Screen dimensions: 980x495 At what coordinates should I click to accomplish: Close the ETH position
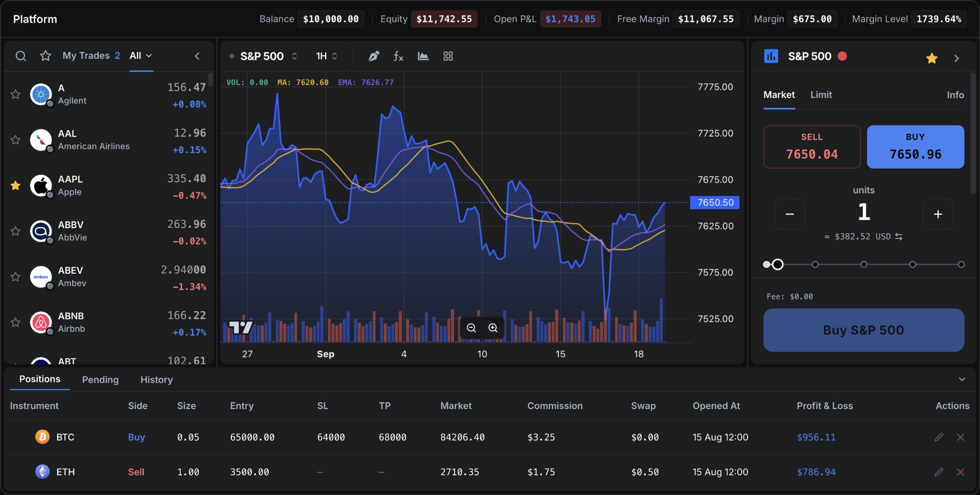pos(961,472)
